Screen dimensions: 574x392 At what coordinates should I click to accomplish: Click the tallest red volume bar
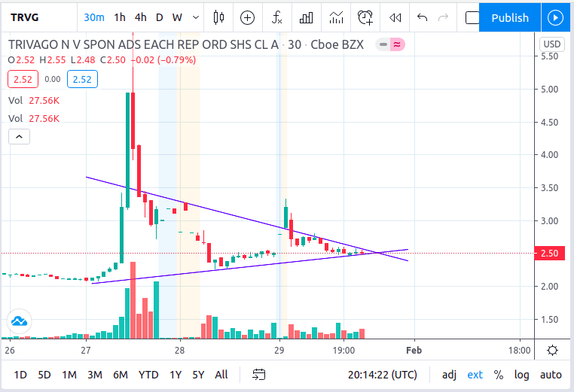click(133, 300)
